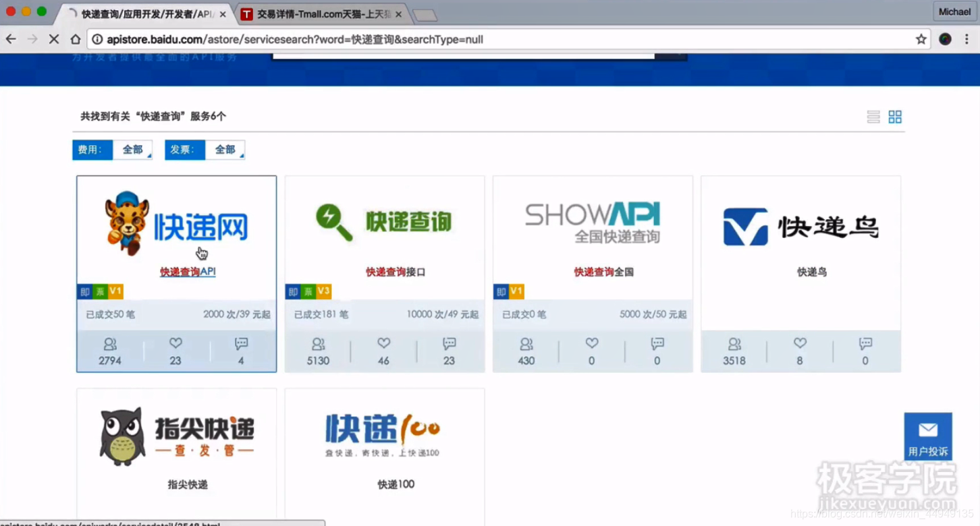
Task: Click the 快递网 leopard logo image
Action: pos(176,223)
